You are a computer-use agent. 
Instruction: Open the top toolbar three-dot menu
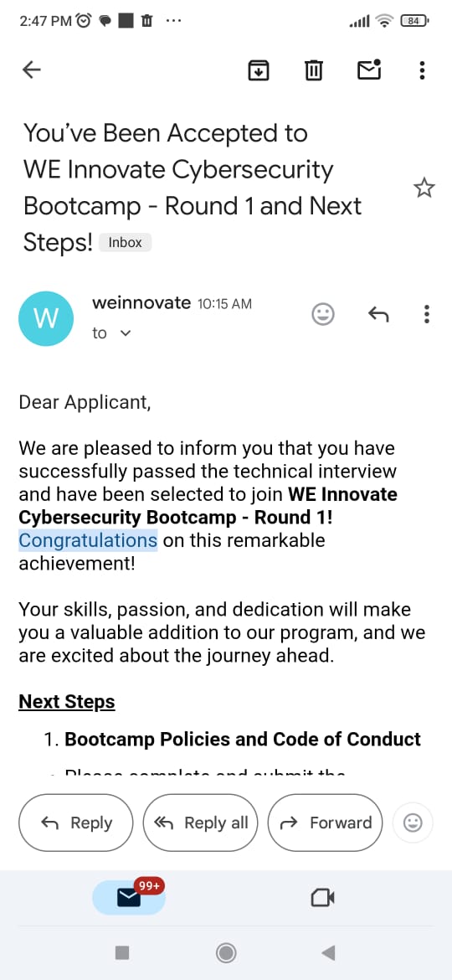(x=423, y=70)
